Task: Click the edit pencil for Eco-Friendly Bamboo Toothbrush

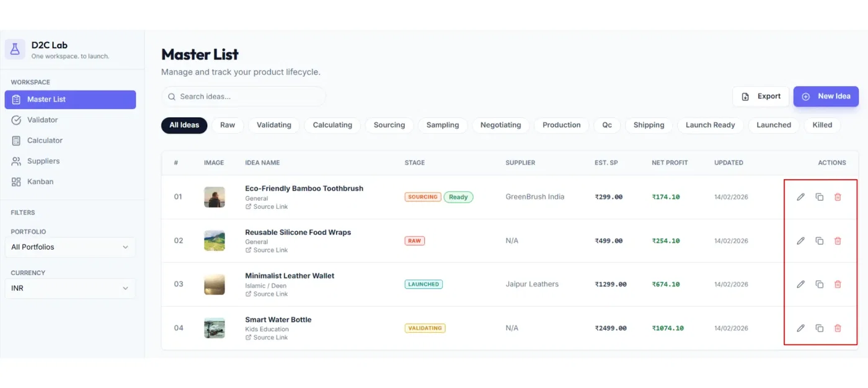Action: pos(800,197)
